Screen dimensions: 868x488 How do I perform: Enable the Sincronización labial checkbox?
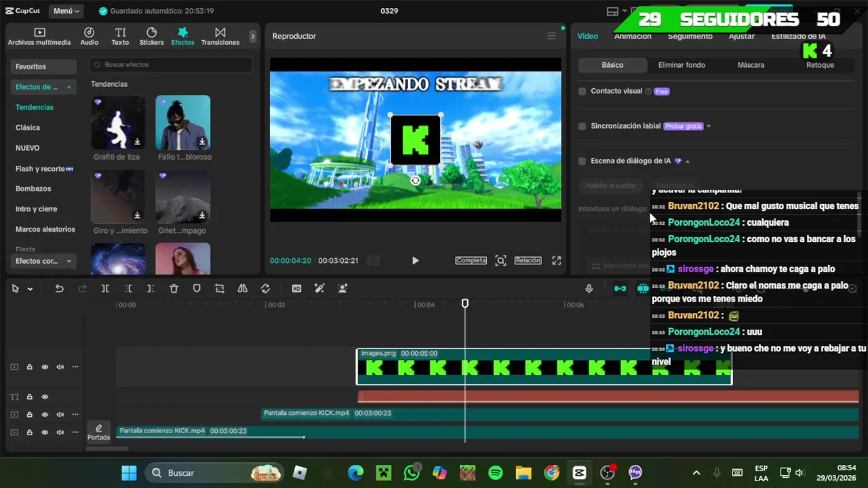click(582, 126)
